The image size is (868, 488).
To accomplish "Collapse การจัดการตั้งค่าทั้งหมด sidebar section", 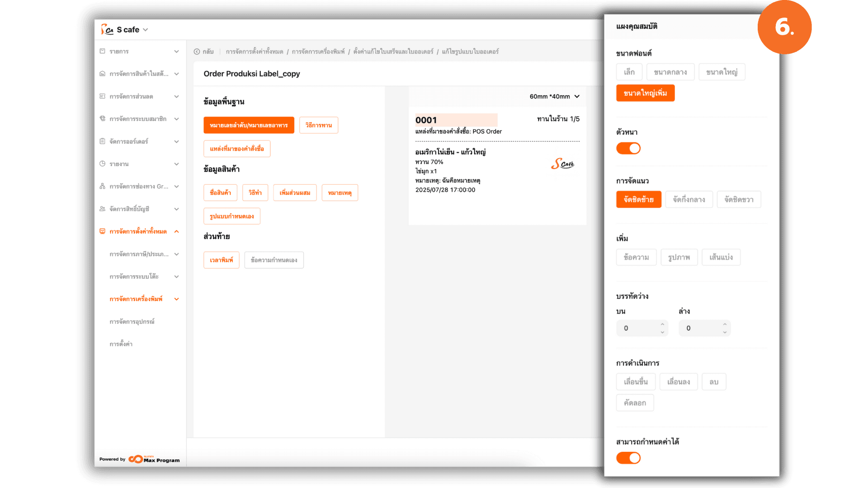I will [x=176, y=231].
